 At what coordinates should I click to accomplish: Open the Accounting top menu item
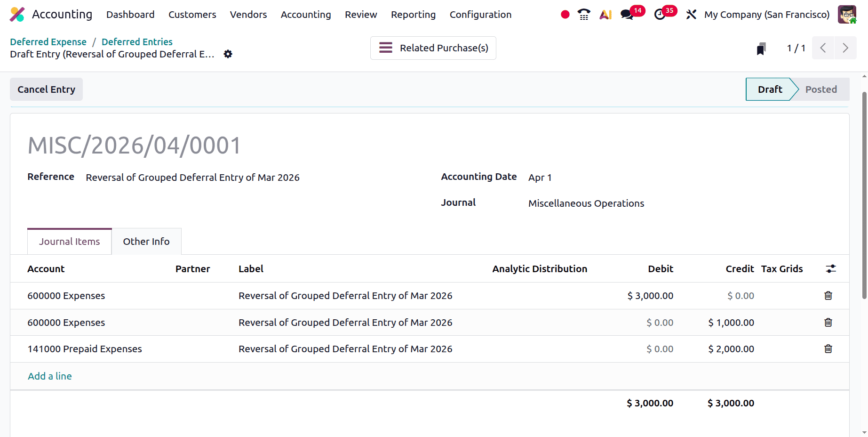pyautogui.click(x=306, y=15)
